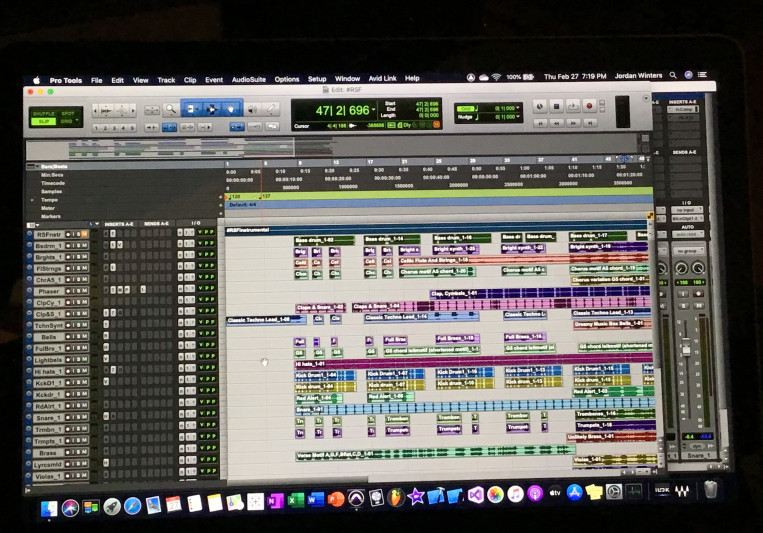
Task: Click the Bars|Beats ruler label
Action: (54, 166)
